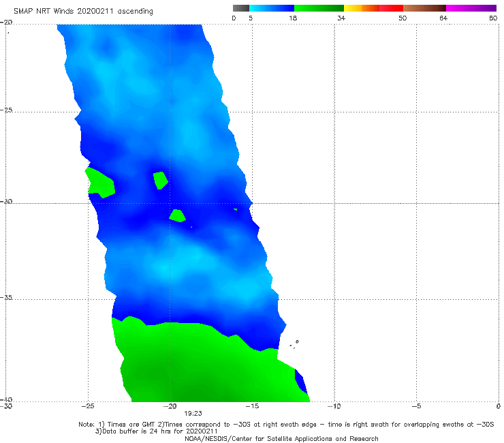Select the magenta-purple 64–80 color bar segment
This screenshot has height=443, width=504.
click(x=471, y=8)
